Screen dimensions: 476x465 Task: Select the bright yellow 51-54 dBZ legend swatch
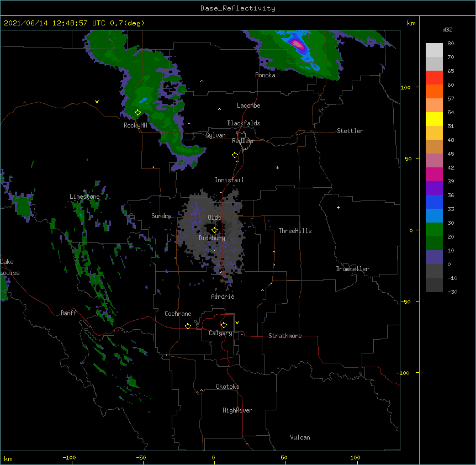434,119
